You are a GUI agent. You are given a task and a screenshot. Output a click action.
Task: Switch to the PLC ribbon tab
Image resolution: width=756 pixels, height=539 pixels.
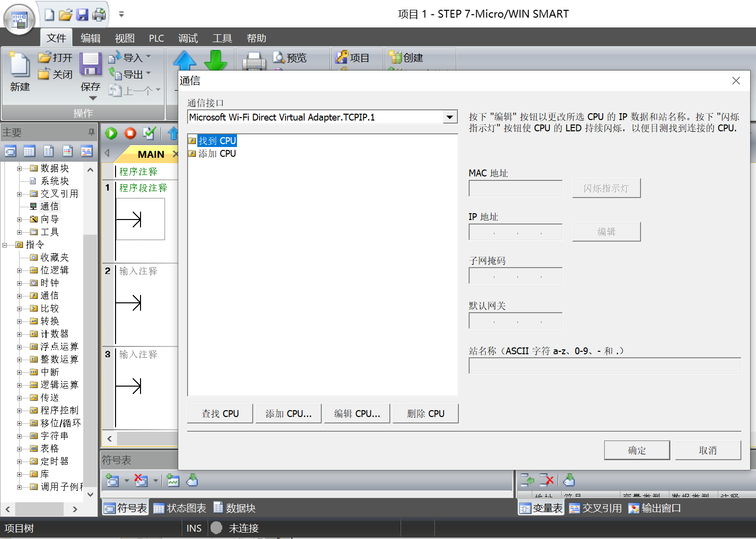(x=157, y=38)
